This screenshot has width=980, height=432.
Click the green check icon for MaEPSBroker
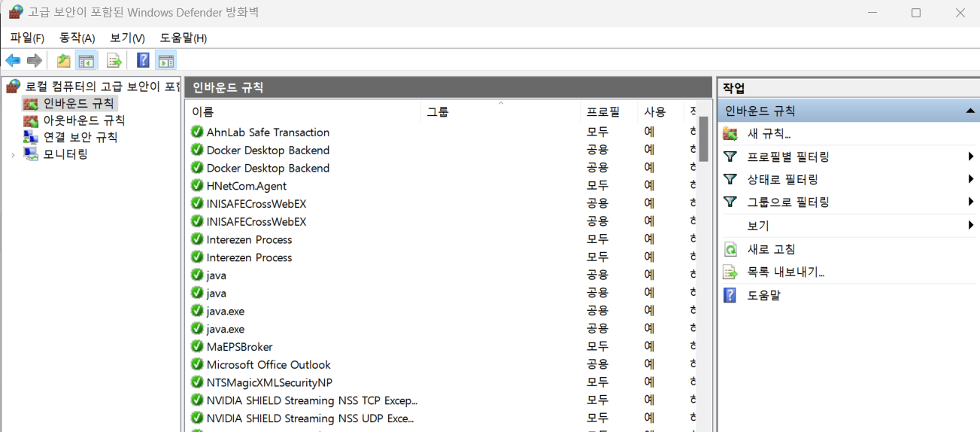click(197, 346)
